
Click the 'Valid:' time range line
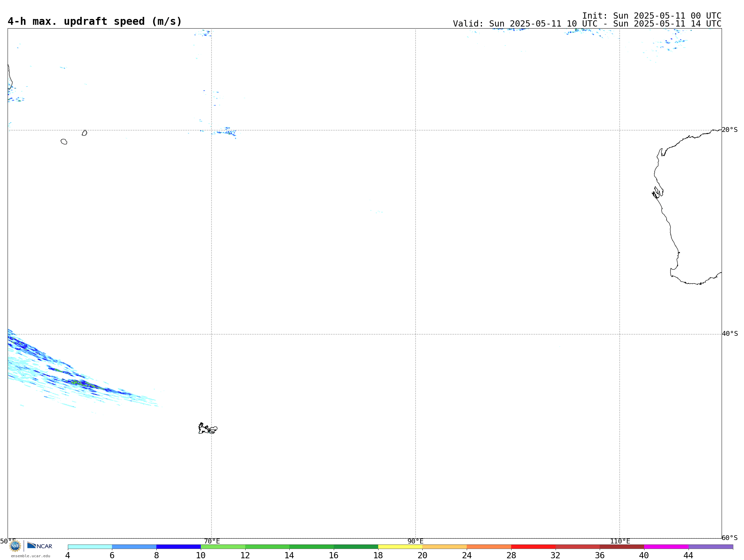pyautogui.click(x=587, y=24)
